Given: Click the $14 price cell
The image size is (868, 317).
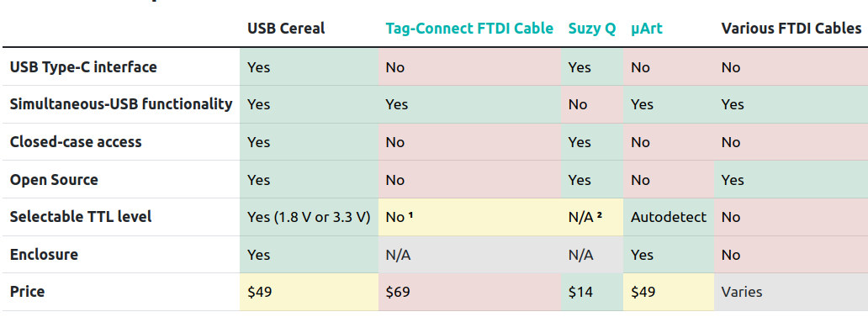Looking at the screenshot, I should 592,292.
